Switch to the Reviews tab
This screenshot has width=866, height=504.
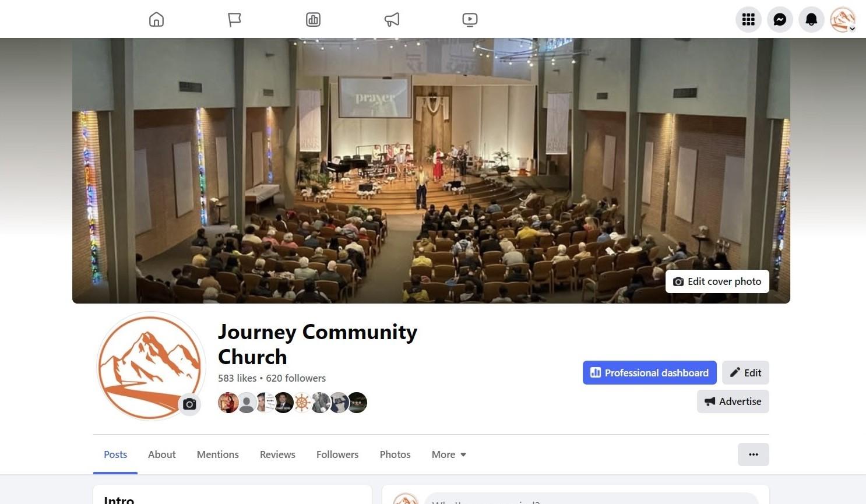277,454
